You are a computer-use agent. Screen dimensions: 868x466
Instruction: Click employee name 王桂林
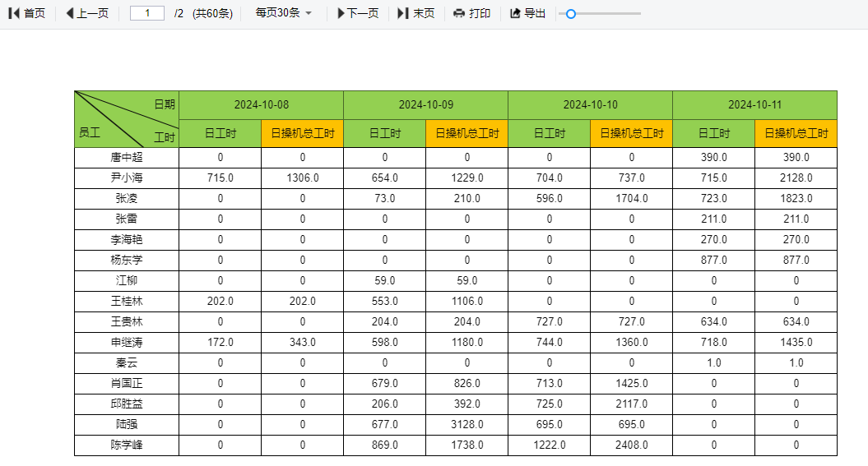tap(127, 302)
